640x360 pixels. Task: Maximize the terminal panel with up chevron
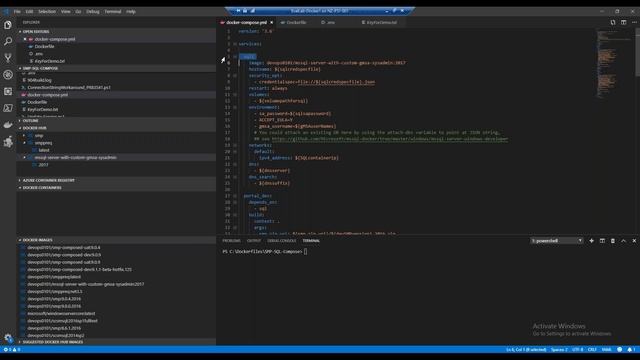point(623,241)
